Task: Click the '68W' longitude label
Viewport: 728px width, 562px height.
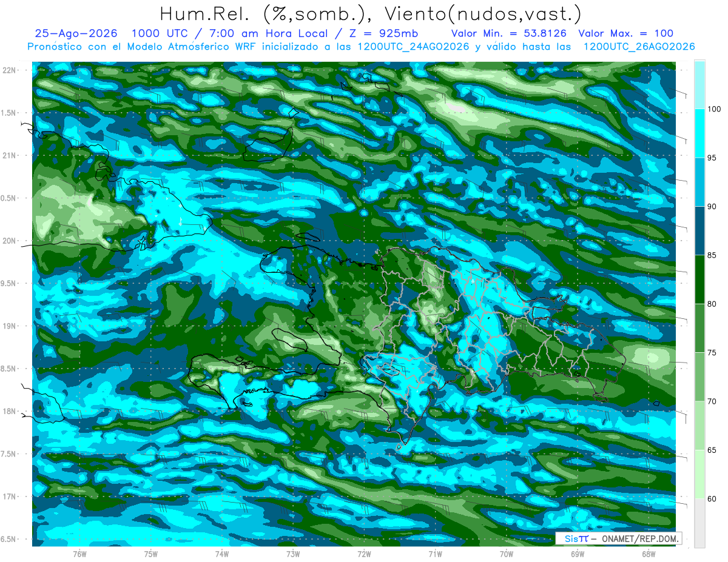Action: point(649,554)
